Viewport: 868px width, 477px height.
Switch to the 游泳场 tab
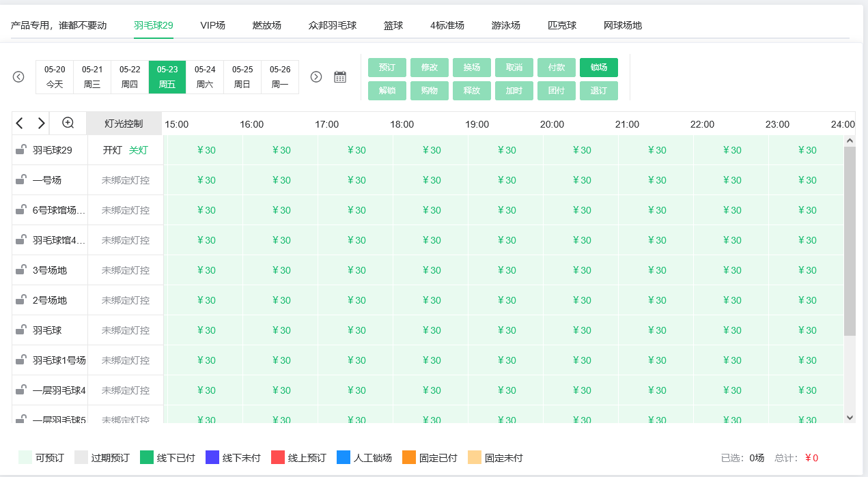tap(505, 25)
